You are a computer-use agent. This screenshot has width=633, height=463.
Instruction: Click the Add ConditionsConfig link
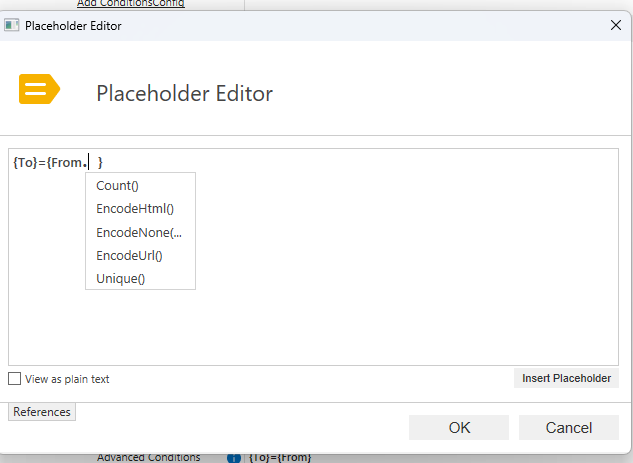tap(131, 4)
